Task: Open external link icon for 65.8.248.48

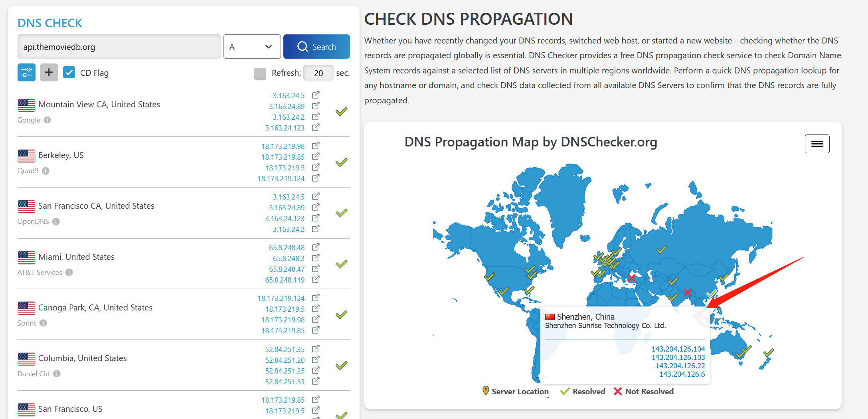Action: coord(316,247)
